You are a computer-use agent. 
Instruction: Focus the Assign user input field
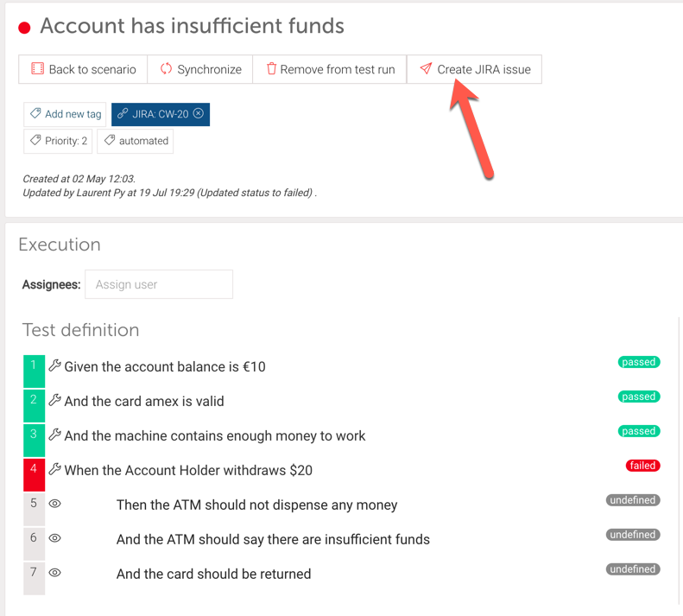[x=159, y=284]
